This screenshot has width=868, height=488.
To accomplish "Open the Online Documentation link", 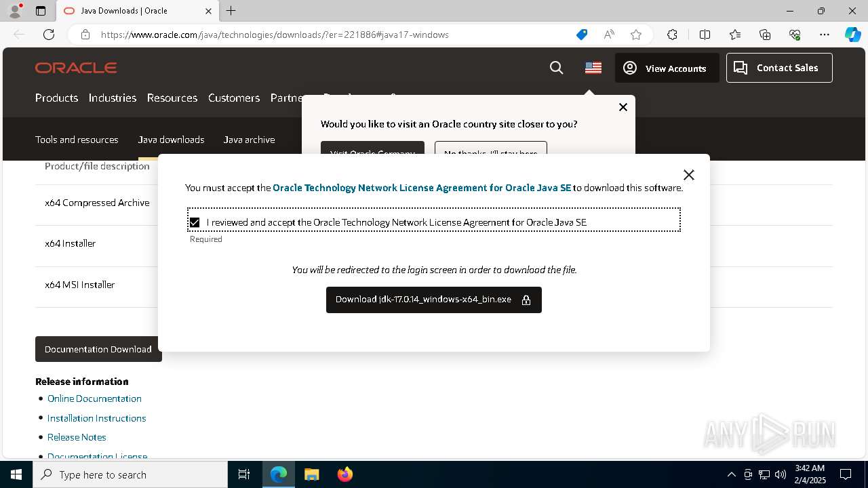I will (94, 399).
